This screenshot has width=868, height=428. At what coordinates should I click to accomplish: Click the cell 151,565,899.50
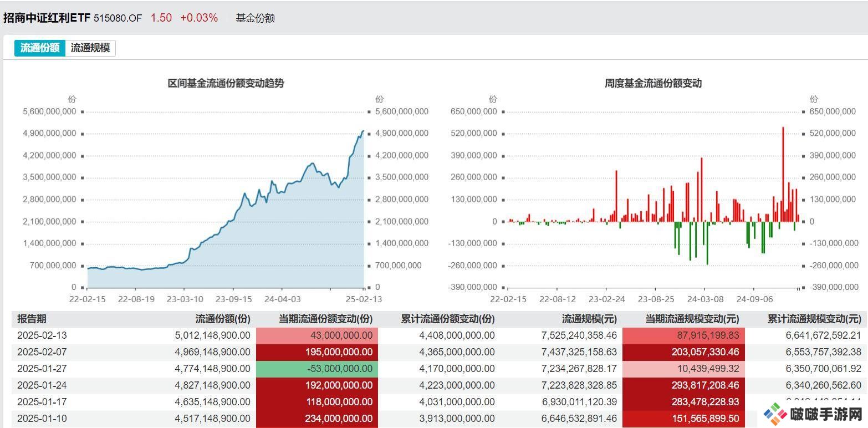coord(683,419)
